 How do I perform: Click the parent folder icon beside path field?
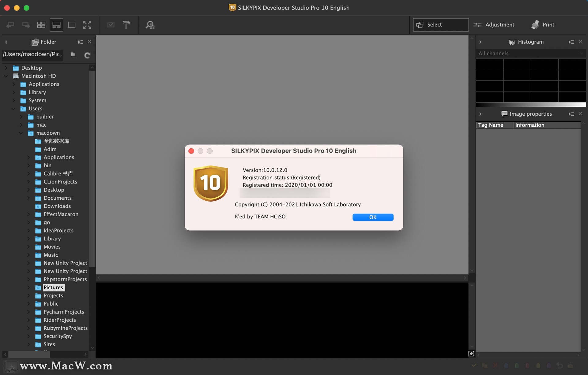[x=73, y=55]
